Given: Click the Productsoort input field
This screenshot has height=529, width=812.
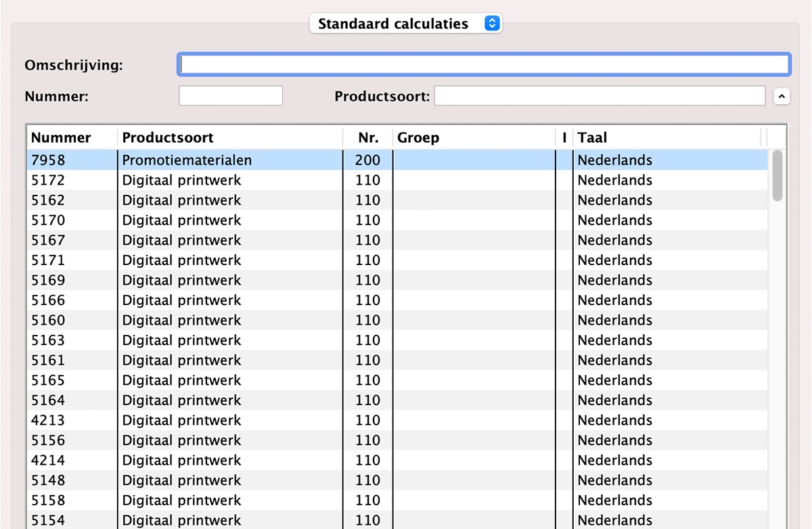Looking at the screenshot, I should (x=600, y=96).
